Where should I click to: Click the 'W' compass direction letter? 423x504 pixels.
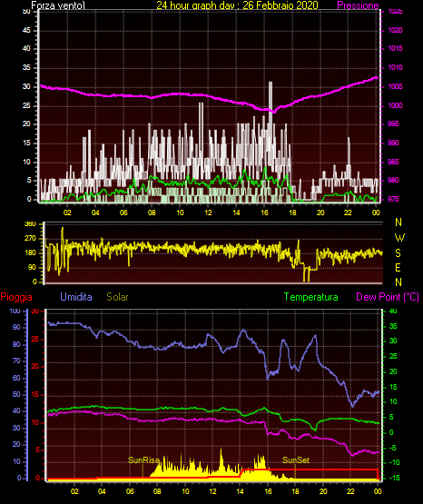click(399, 238)
